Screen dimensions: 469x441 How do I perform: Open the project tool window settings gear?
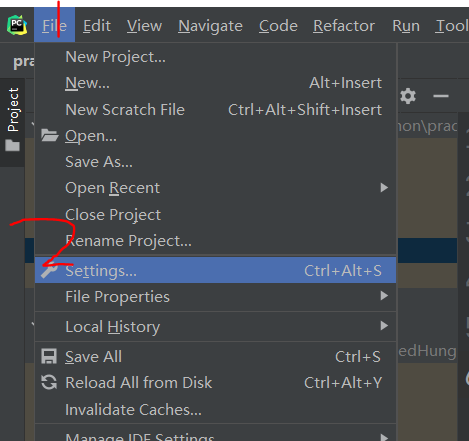tap(408, 96)
